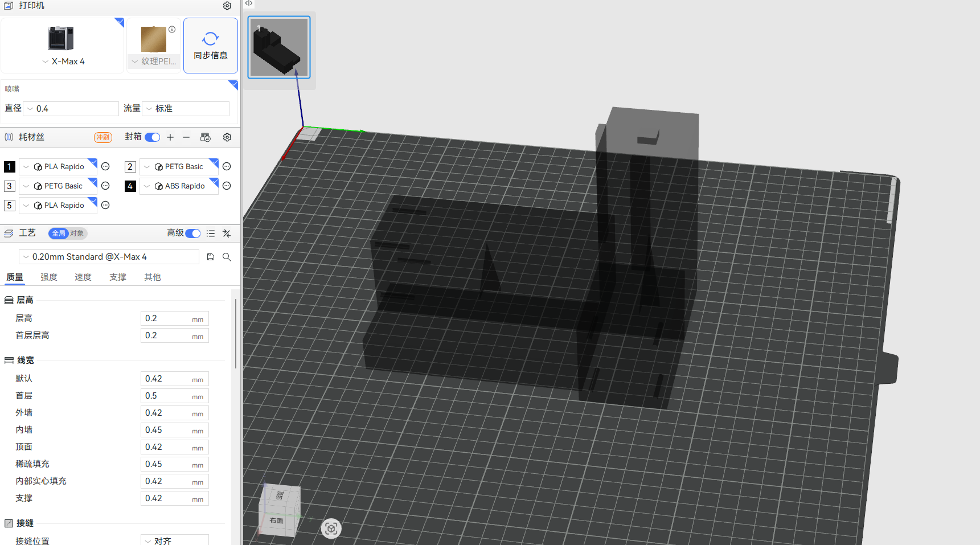Open the nozzle 直径 0.4 dropdown
Viewport: 980px width, 545px height.
click(x=72, y=109)
